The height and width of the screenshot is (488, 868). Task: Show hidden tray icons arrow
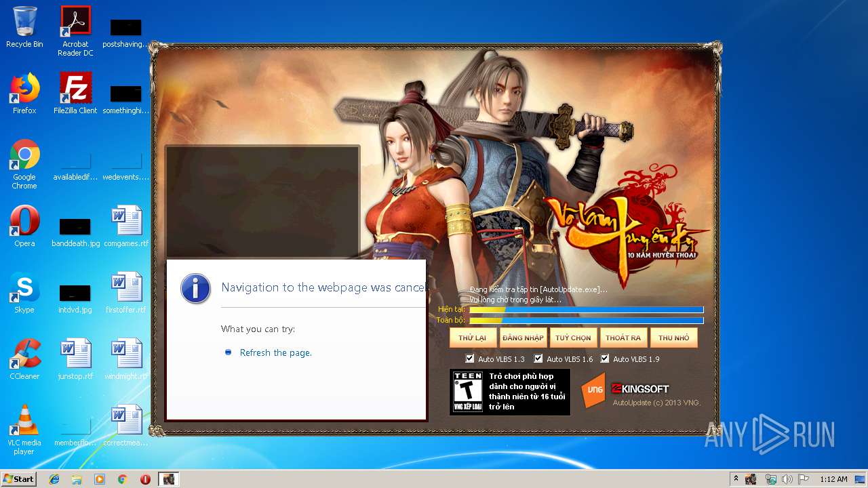click(736, 479)
